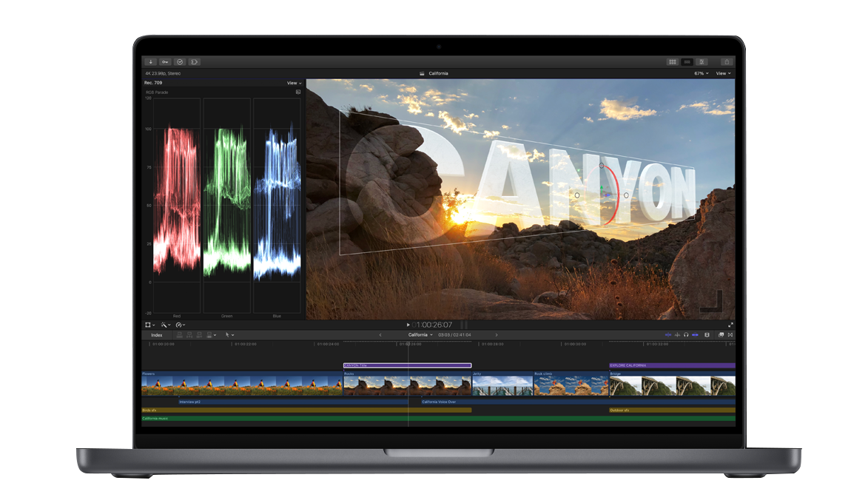
Task: Open the Transform tool dropdown under the scopes
Action: tap(149, 325)
